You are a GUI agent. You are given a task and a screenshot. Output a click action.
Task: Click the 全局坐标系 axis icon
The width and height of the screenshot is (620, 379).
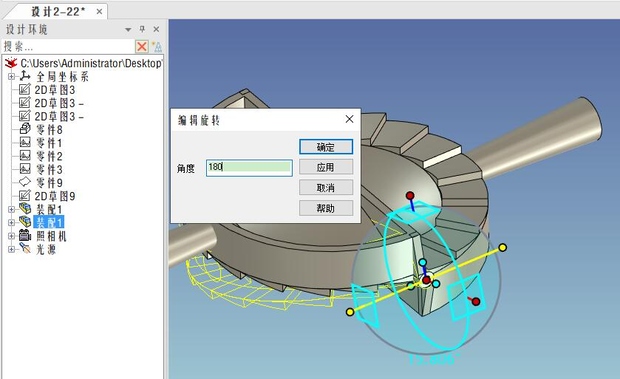click(x=25, y=75)
